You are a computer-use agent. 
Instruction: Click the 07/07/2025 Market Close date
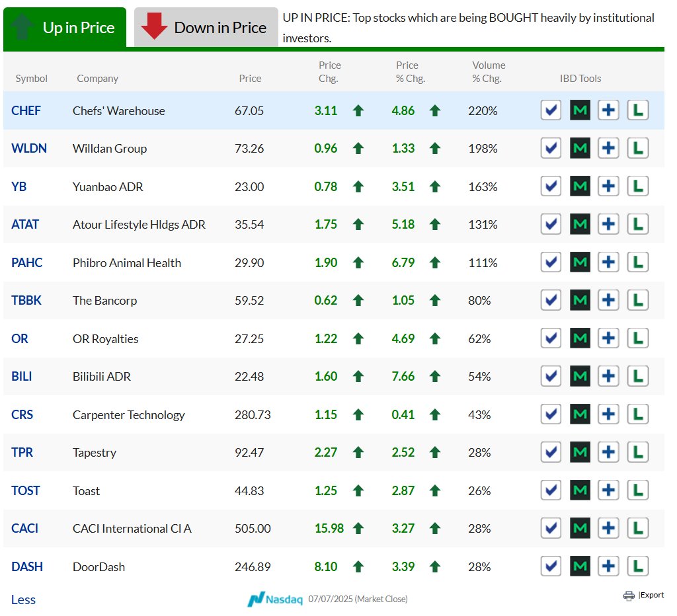coord(358,599)
